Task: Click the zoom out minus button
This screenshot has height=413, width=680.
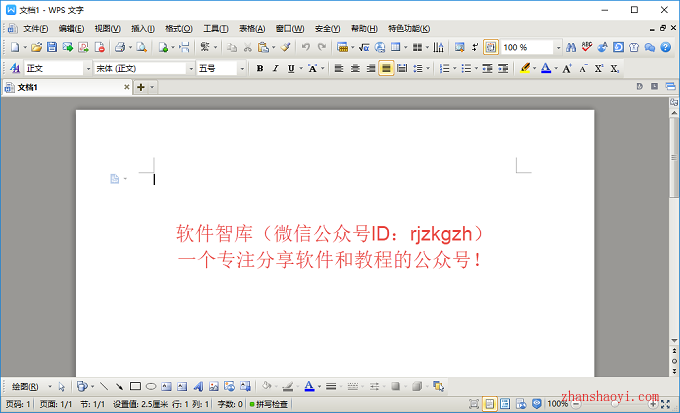Action: (576, 404)
